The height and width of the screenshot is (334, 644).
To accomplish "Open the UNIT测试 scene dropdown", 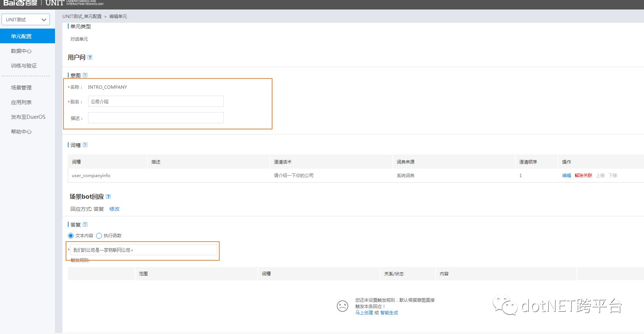I will pos(26,20).
